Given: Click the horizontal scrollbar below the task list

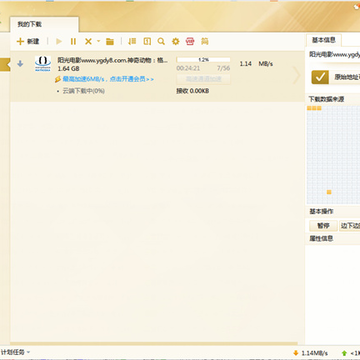Looking at the screenshot, I should point(154,343).
